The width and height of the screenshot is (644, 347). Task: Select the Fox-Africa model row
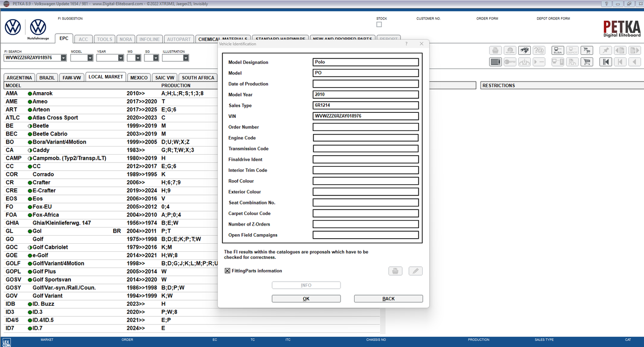click(x=111, y=215)
